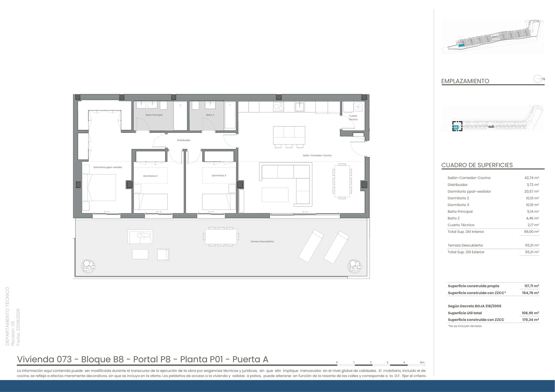Click the left potted plant on terrace
Screen dimensions: 555x392
(x=88, y=266)
